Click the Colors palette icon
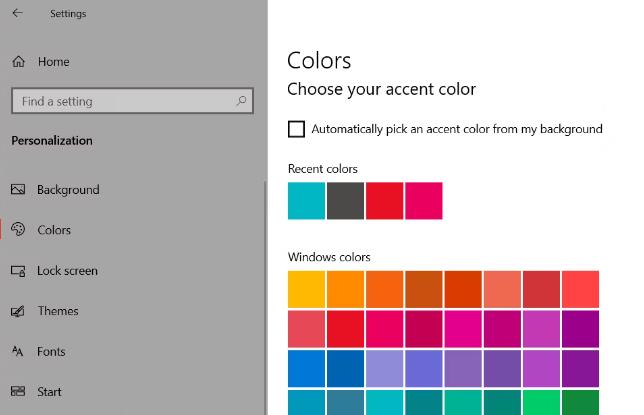Image resolution: width=644 pixels, height=415 pixels. (x=18, y=229)
